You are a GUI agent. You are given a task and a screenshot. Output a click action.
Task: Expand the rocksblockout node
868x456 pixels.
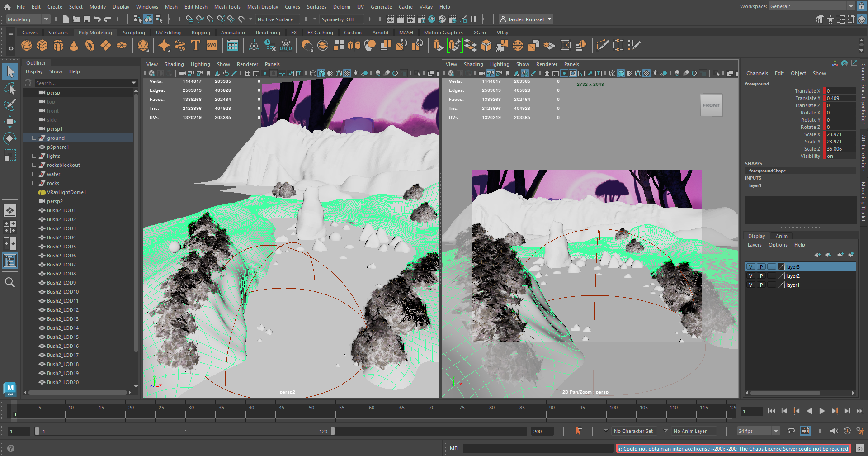click(x=34, y=165)
